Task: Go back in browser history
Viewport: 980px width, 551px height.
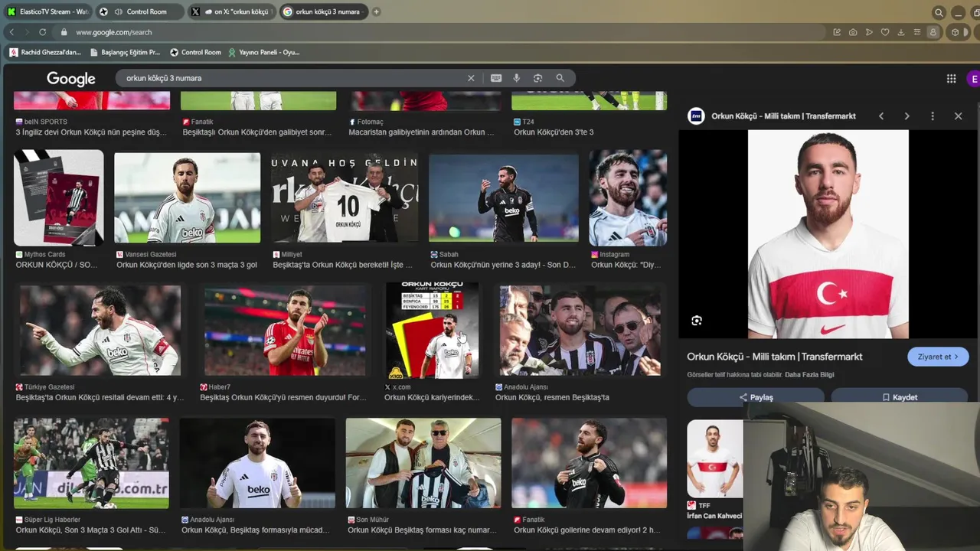Action: pos(11,32)
